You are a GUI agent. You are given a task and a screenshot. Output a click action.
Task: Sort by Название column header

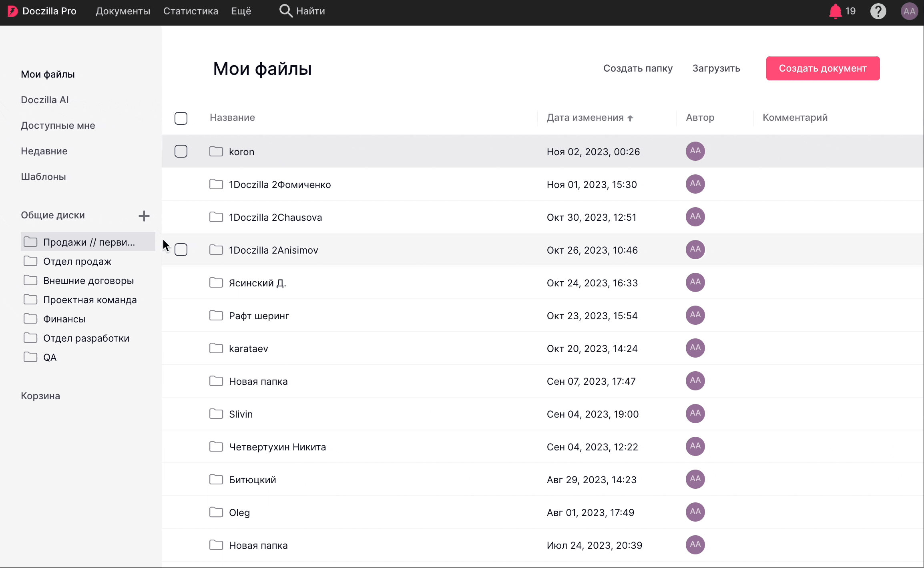click(x=232, y=118)
